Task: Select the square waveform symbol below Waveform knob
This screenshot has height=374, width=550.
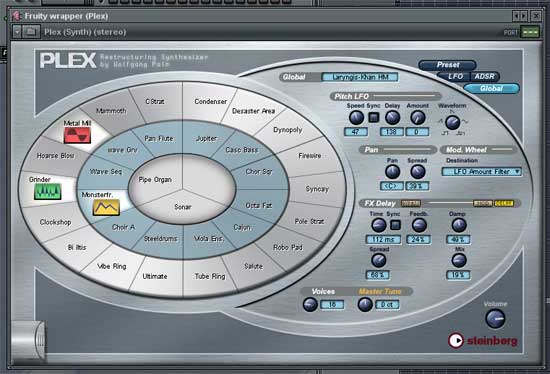Action: [x=445, y=133]
